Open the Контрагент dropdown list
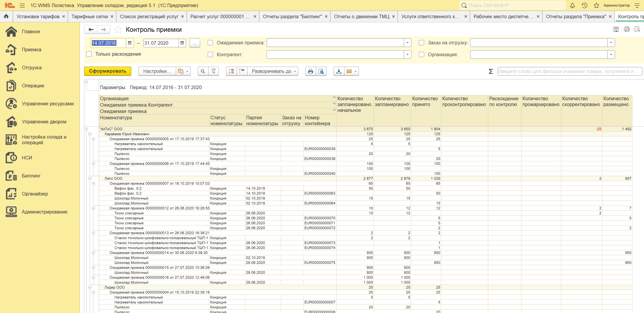644x313 pixels. 407,55
